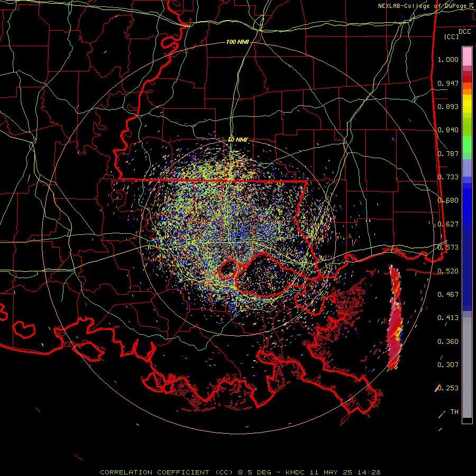Select the 0.360 legend value
Screen dimensions: 476x476
pos(448,342)
